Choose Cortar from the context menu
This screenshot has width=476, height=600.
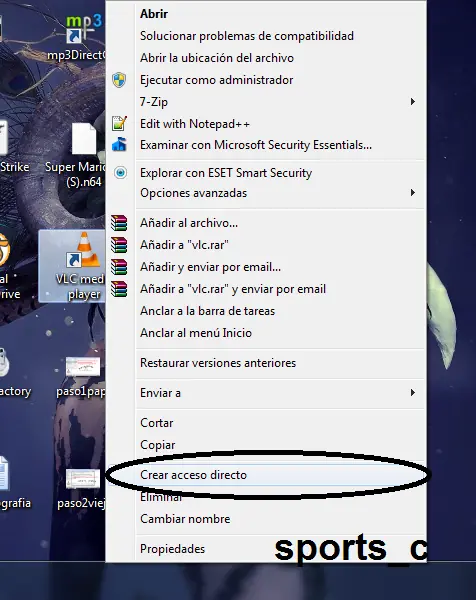pyautogui.click(x=156, y=423)
